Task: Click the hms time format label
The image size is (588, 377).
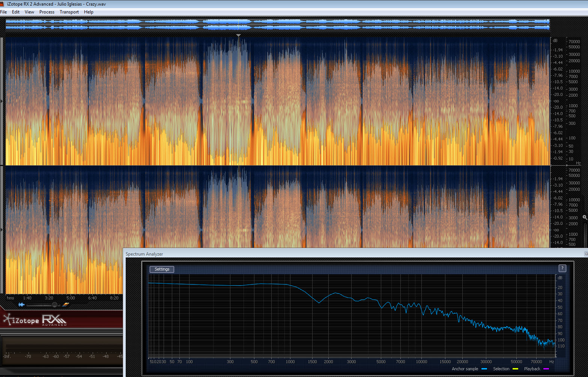Action: coord(11,298)
